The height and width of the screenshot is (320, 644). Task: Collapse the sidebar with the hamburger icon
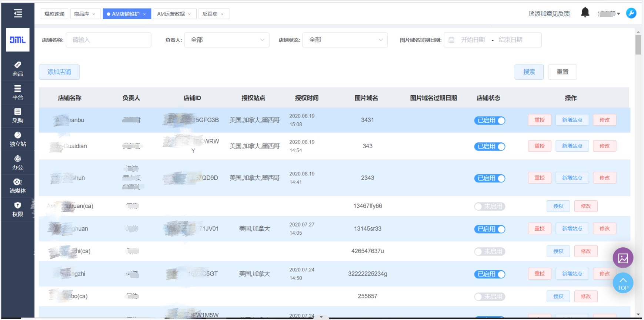[18, 14]
